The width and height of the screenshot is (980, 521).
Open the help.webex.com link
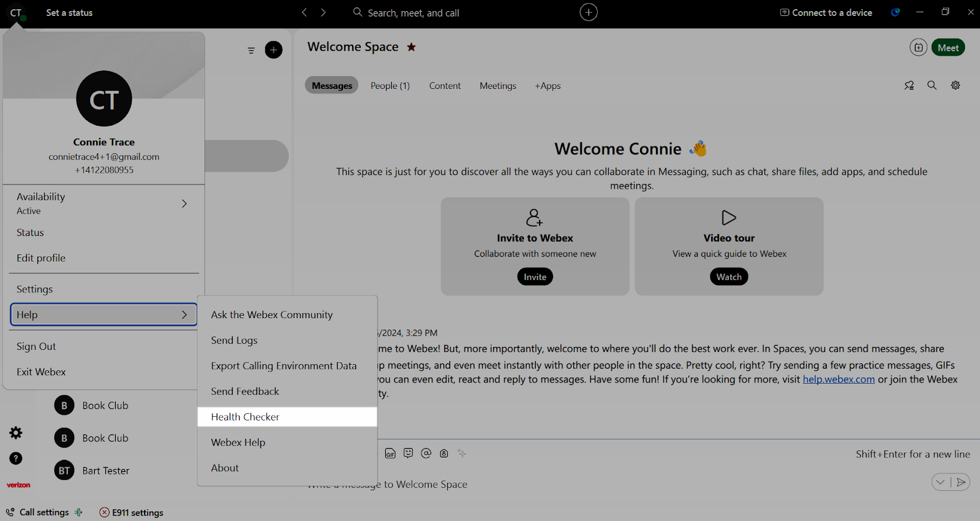click(839, 379)
